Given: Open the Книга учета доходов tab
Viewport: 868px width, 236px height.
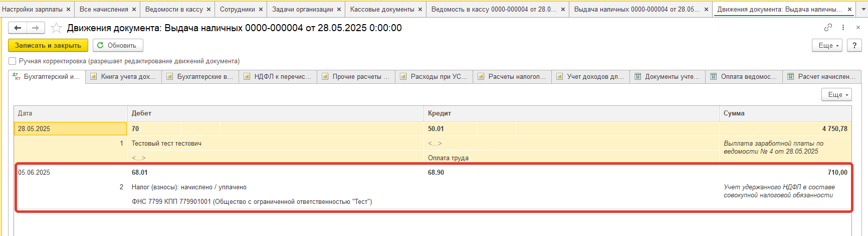Looking at the screenshot, I should coord(124,77).
